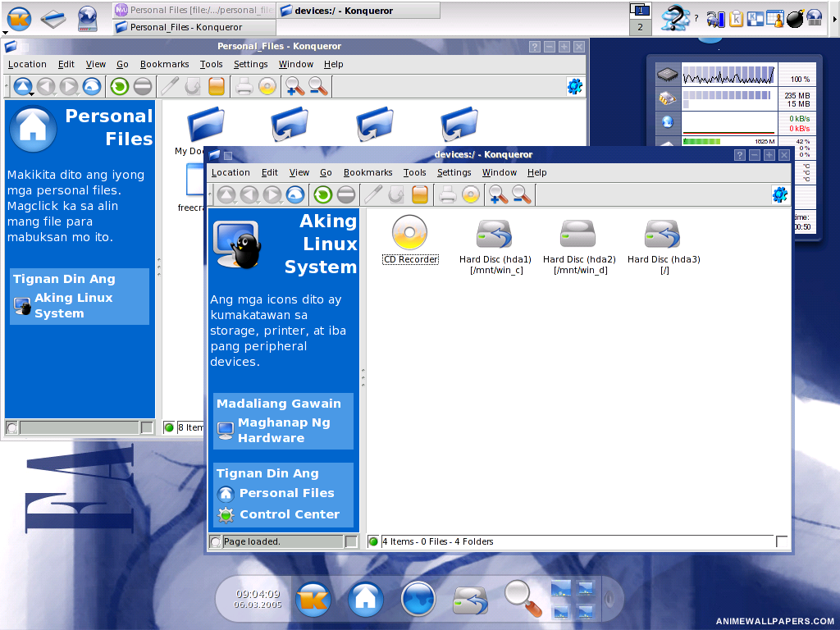The width and height of the screenshot is (840, 630).
Task: Open Tools menu in devices Konqueror
Action: [414, 172]
